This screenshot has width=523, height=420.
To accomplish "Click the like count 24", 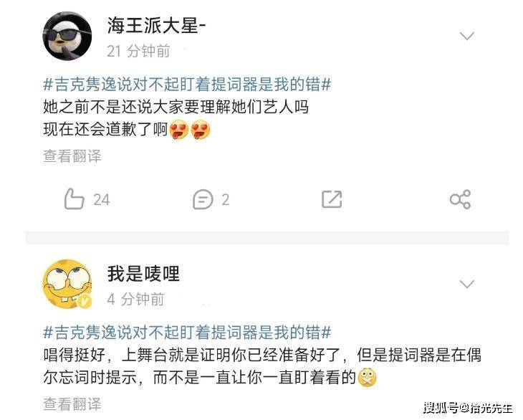I will pos(102,200).
